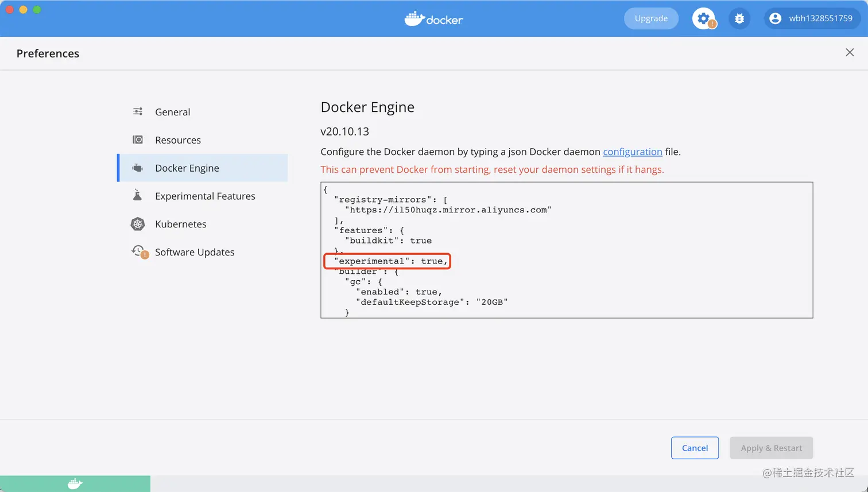The height and width of the screenshot is (492, 868).
Task: Click the Docker whale status icon at bottom
Action: pyautogui.click(x=75, y=484)
